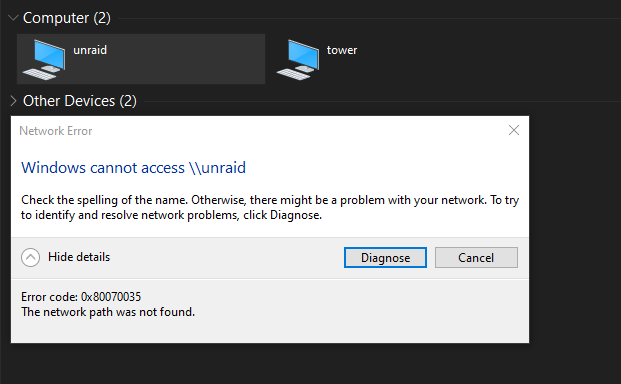Click the Network Error title text
621x384 pixels.
[x=56, y=131]
